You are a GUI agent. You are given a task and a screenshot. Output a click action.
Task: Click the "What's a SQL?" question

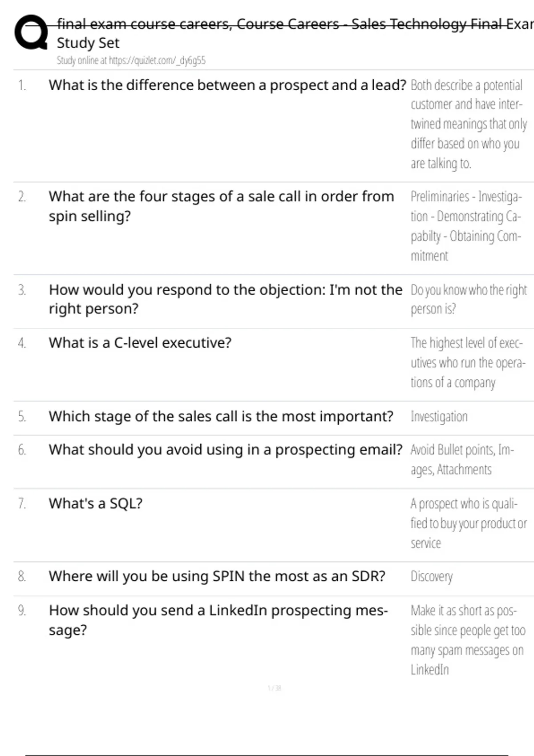click(95, 503)
